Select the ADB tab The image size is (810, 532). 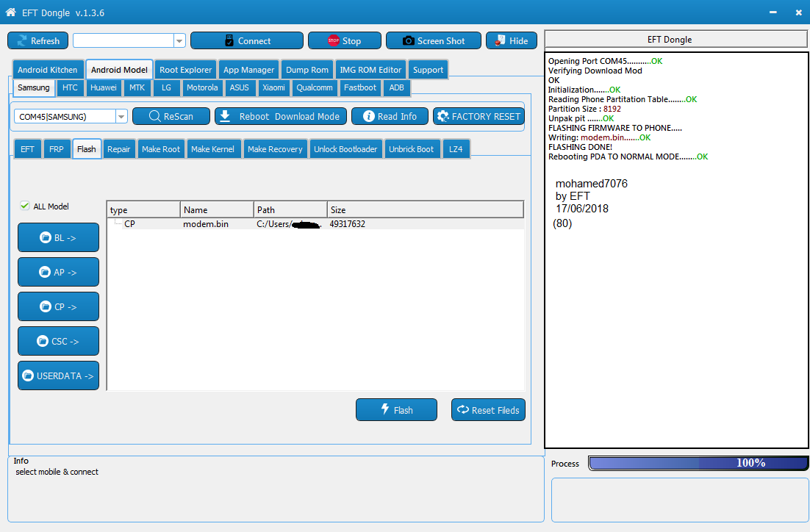point(396,87)
